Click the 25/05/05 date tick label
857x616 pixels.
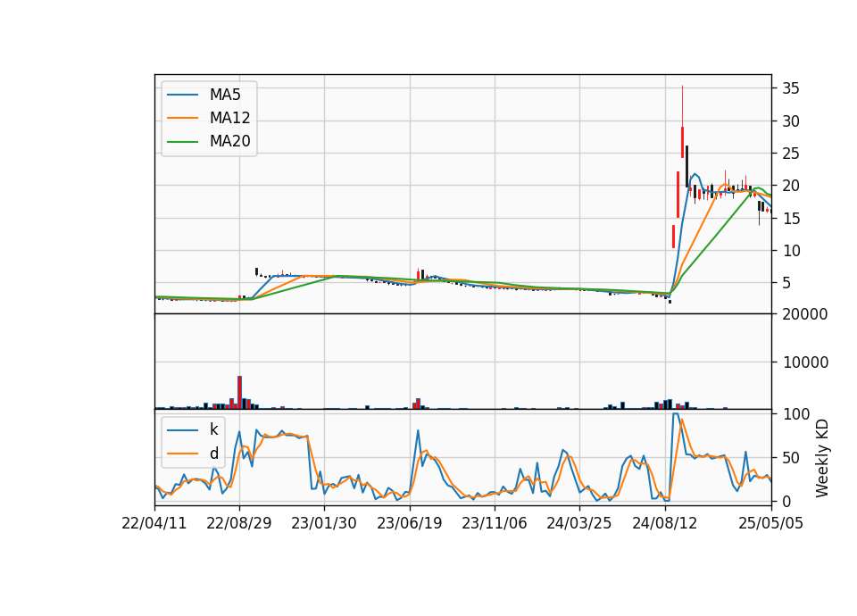tap(771, 523)
